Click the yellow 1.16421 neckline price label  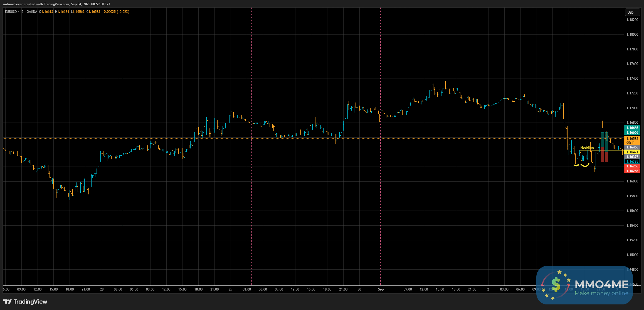pyautogui.click(x=632, y=152)
